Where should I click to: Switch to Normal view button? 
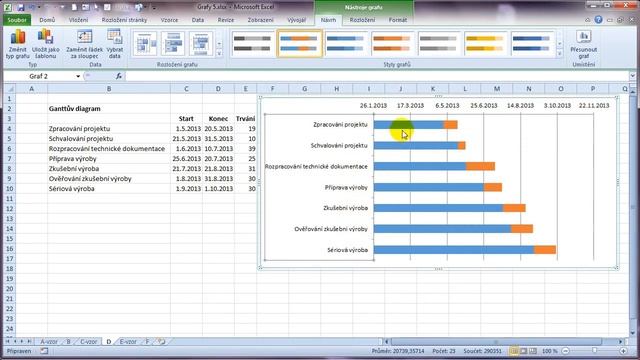tap(514, 351)
